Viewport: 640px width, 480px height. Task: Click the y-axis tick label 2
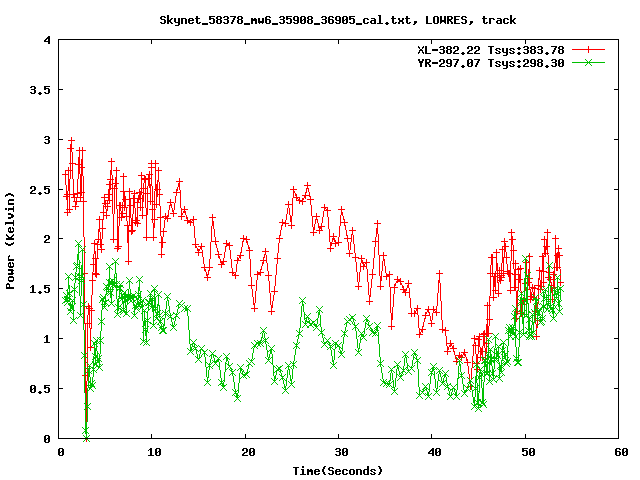pos(47,239)
